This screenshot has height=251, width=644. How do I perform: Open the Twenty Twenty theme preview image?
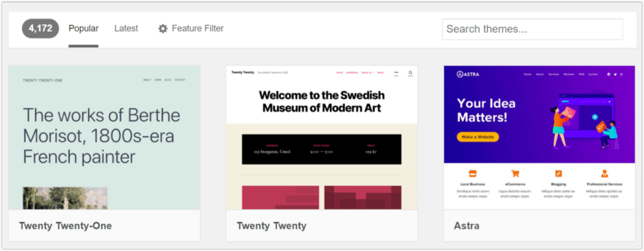(321, 137)
